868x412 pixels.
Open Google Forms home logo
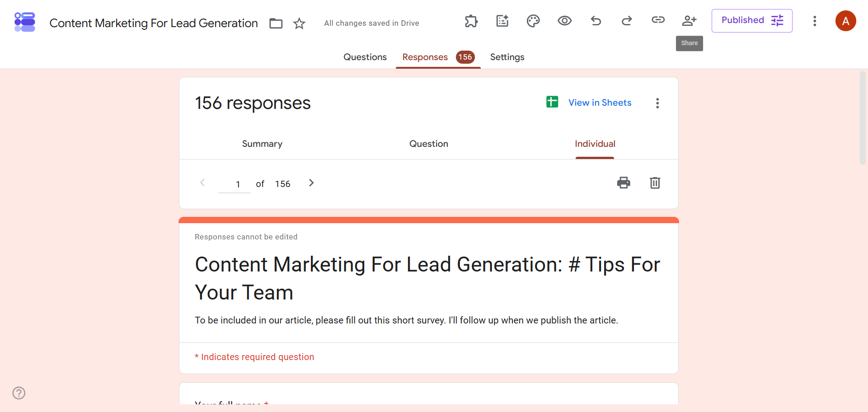click(x=25, y=22)
